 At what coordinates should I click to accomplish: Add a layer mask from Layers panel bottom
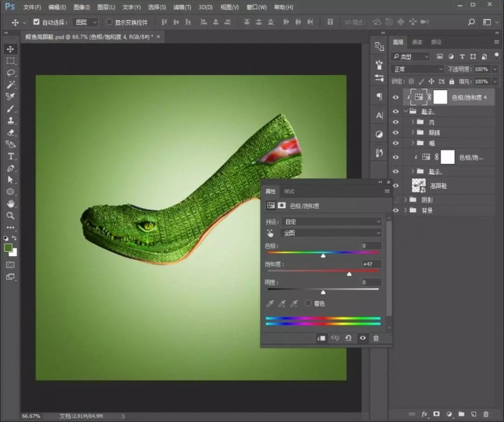pos(437,414)
